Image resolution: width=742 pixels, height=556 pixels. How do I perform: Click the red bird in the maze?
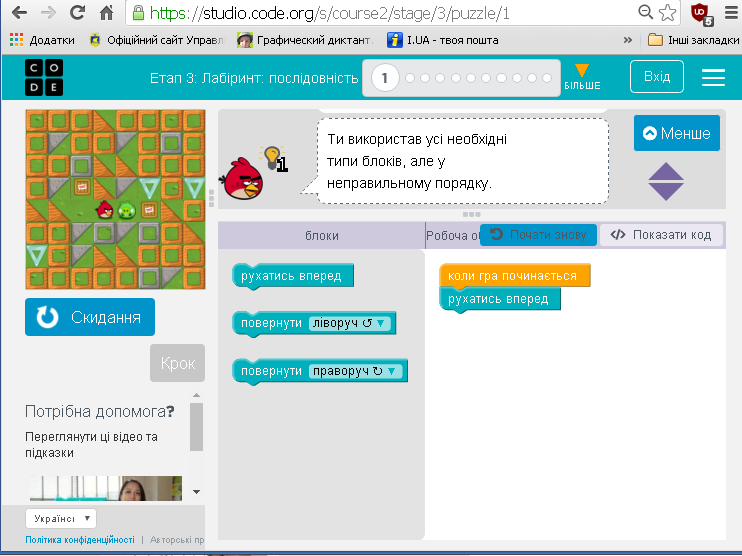pos(105,209)
